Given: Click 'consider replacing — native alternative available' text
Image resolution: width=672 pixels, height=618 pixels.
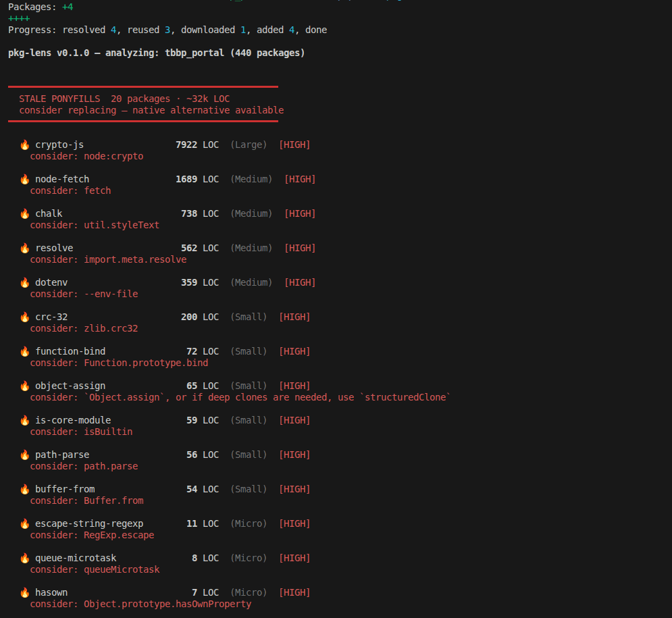Looking at the screenshot, I should [x=151, y=111].
